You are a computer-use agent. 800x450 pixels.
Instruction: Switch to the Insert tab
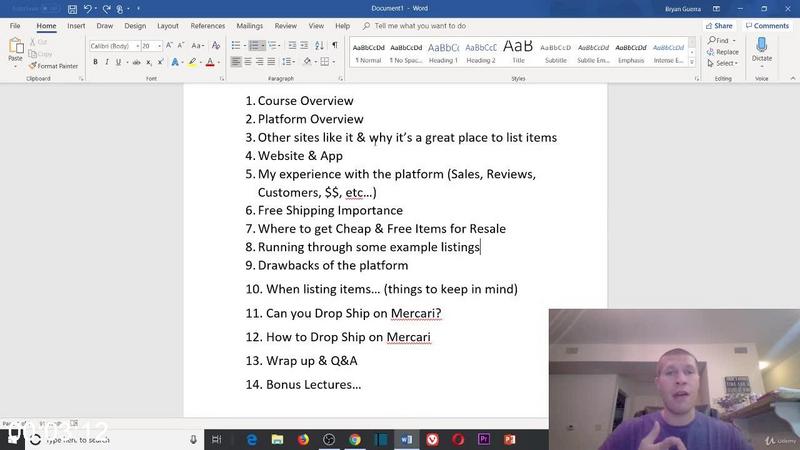tap(76, 26)
